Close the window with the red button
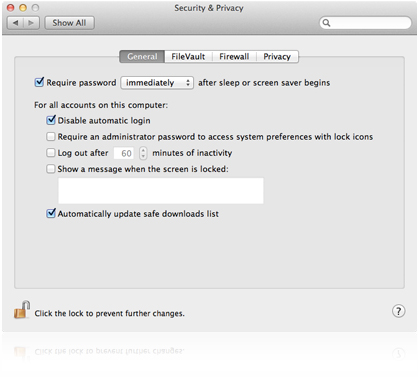418x377 pixels. (x=11, y=7)
